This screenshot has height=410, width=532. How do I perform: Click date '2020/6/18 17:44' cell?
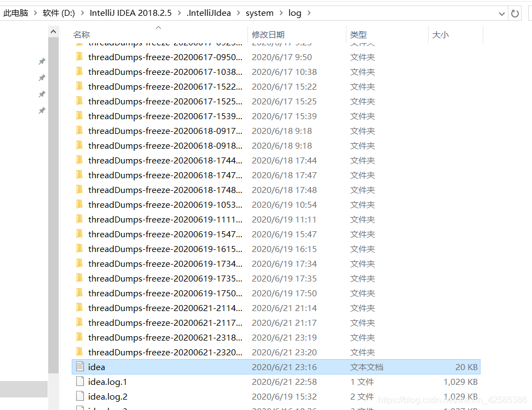click(284, 160)
